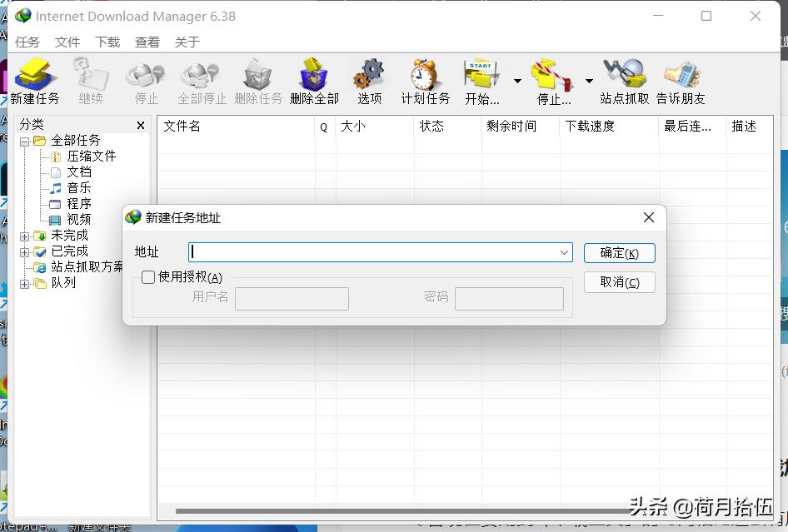788x532 pixels.
Task: Select 程序 category in tree
Action: click(x=79, y=203)
